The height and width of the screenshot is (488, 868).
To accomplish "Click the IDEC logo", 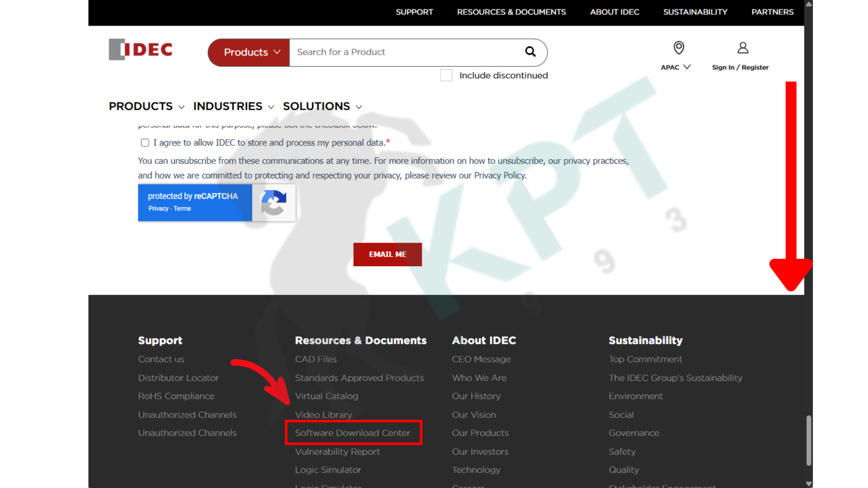I will click(x=141, y=49).
